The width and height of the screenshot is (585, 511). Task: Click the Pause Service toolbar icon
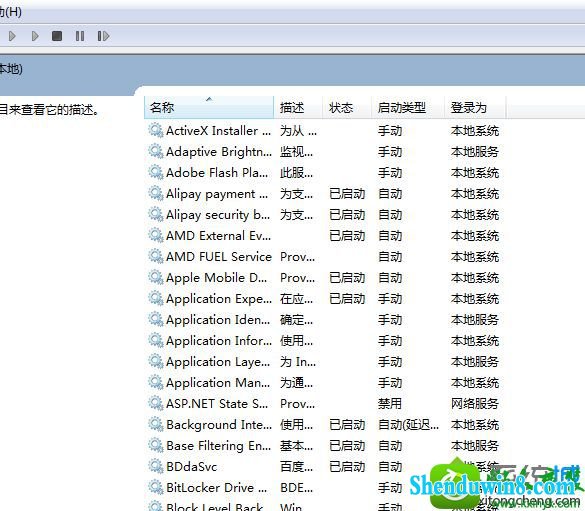pos(80,36)
